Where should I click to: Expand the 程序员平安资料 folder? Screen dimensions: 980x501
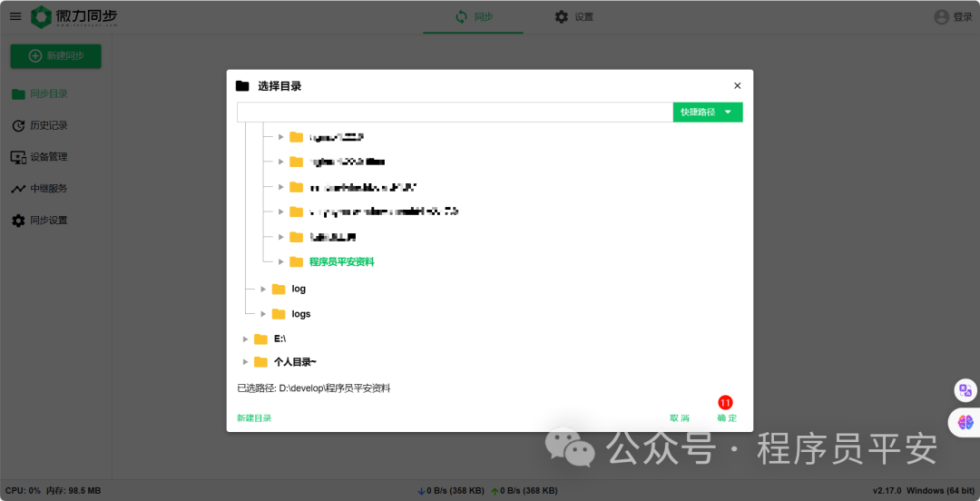281,261
